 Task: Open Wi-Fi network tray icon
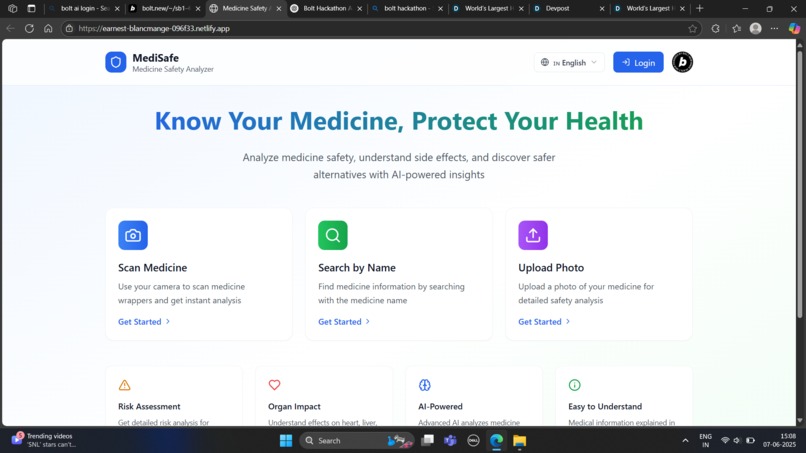pyautogui.click(x=725, y=441)
